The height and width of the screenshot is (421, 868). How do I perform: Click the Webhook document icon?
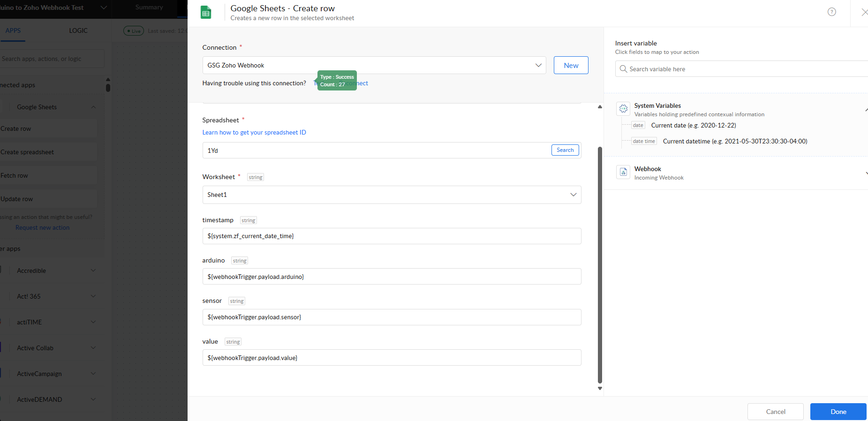tap(623, 172)
